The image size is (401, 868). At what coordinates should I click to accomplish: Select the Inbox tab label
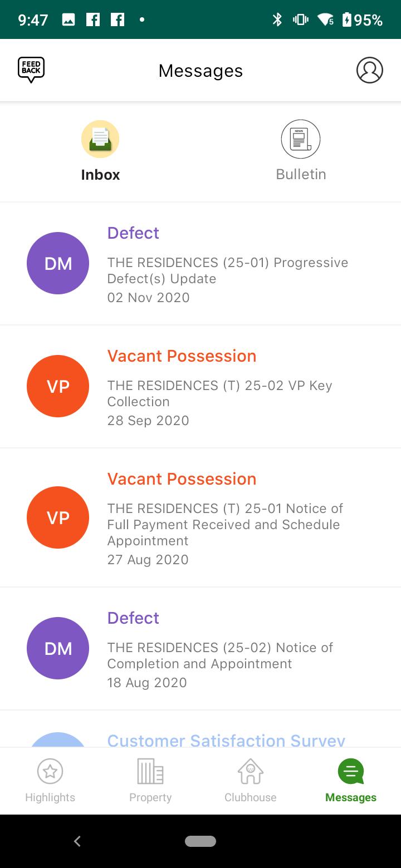click(100, 175)
